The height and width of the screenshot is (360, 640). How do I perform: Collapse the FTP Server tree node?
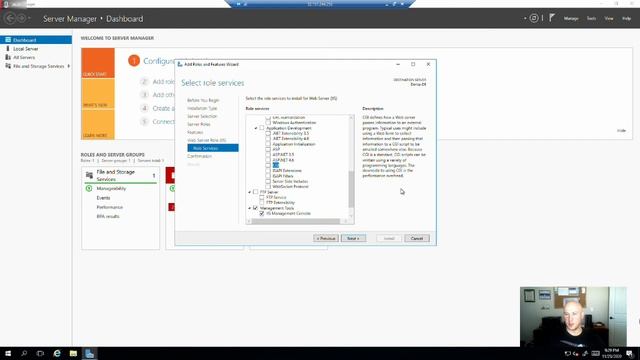coord(249,192)
